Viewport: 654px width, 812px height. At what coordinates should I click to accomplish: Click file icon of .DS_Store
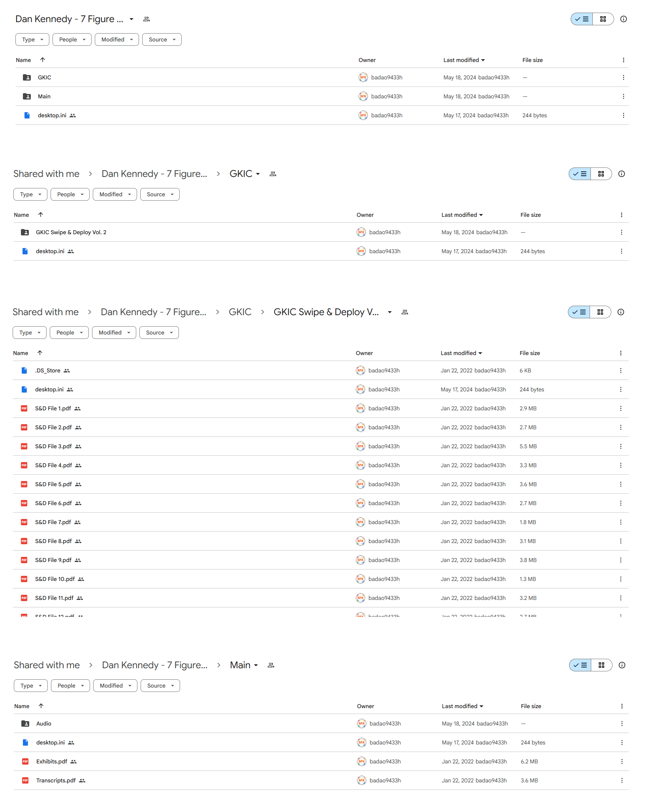pyautogui.click(x=24, y=370)
